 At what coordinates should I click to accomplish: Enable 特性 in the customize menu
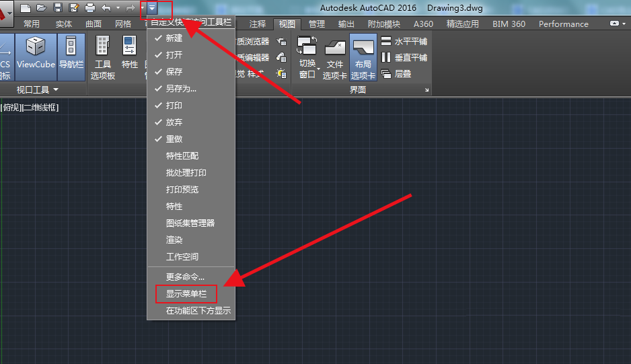pos(191,207)
